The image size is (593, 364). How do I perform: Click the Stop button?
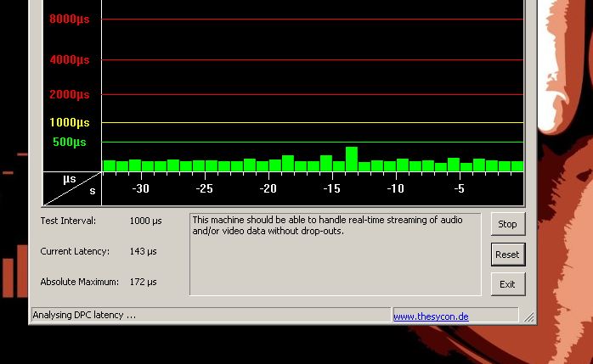[508, 224]
